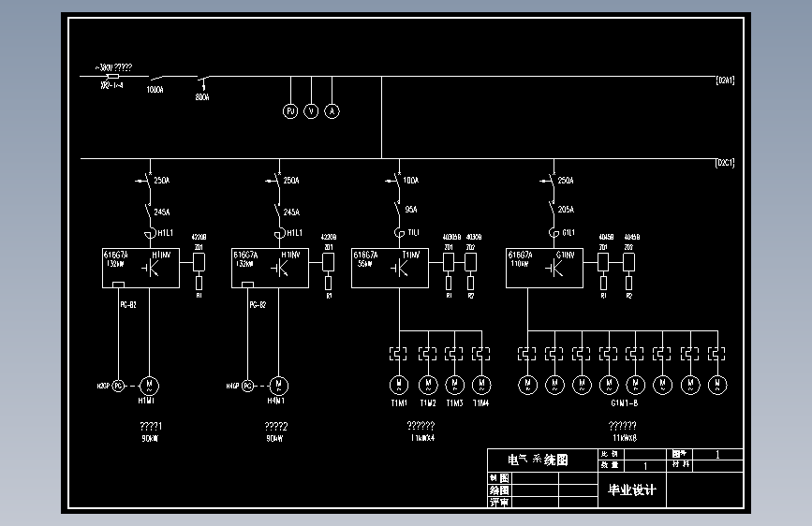Click the T1INV 55kW inverter box
Screen dimensions: 812x526
click(x=390, y=268)
